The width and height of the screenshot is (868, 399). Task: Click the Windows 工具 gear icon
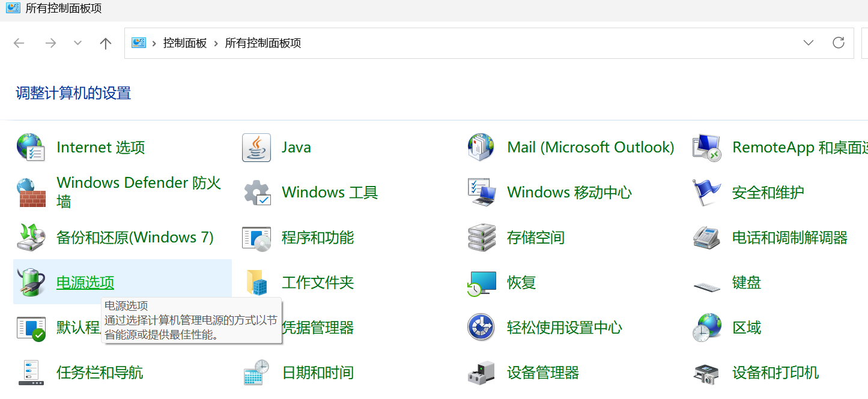[256, 193]
